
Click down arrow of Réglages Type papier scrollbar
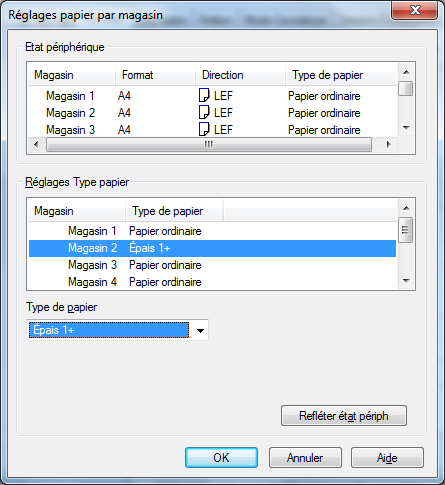(406, 281)
